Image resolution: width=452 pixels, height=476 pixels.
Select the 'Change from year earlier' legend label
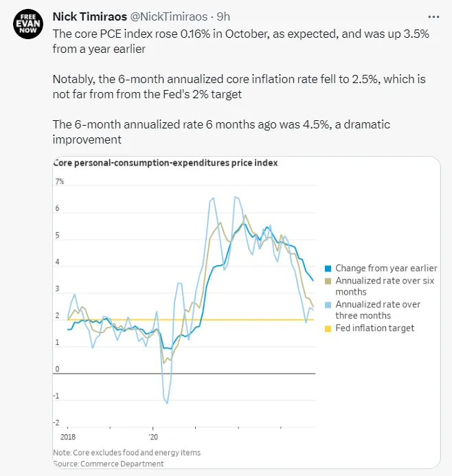pyautogui.click(x=386, y=269)
